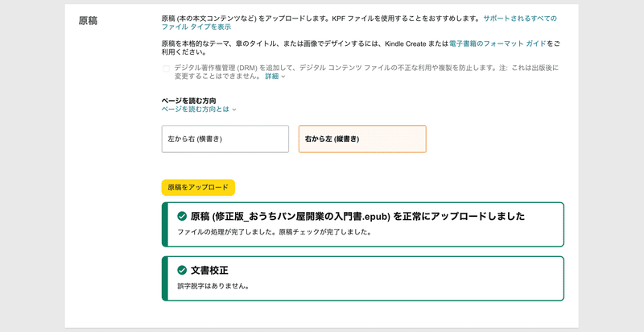
Task: Select 左から右 (横書き) reading direction
Action: point(225,139)
